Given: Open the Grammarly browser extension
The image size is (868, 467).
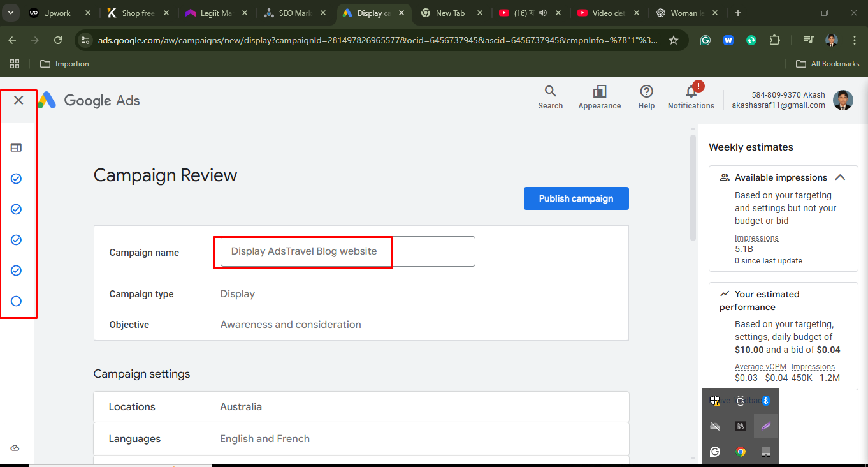Looking at the screenshot, I should (x=705, y=40).
